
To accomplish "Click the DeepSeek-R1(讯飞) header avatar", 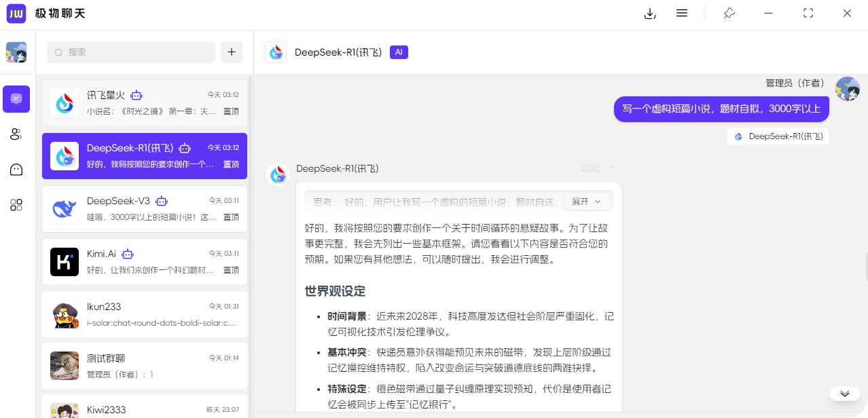I will coord(276,52).
